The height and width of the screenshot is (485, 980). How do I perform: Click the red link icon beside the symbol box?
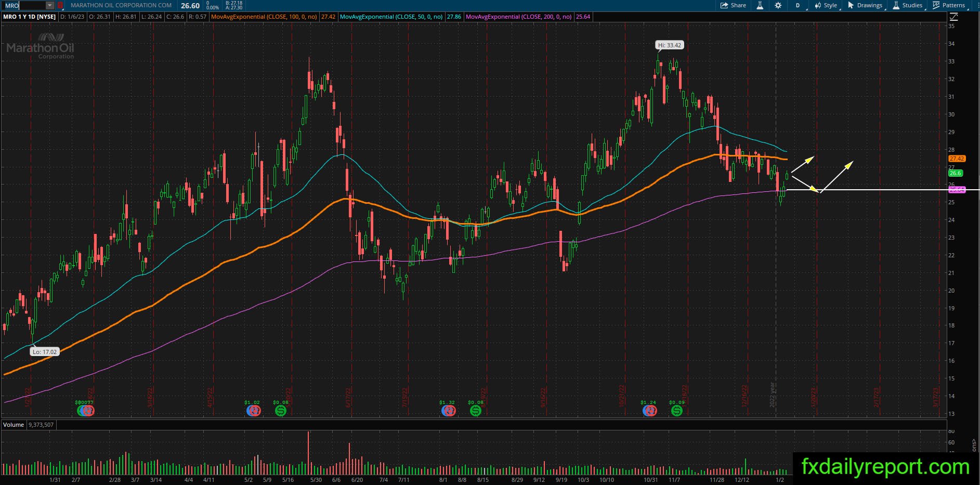(60, 5)
